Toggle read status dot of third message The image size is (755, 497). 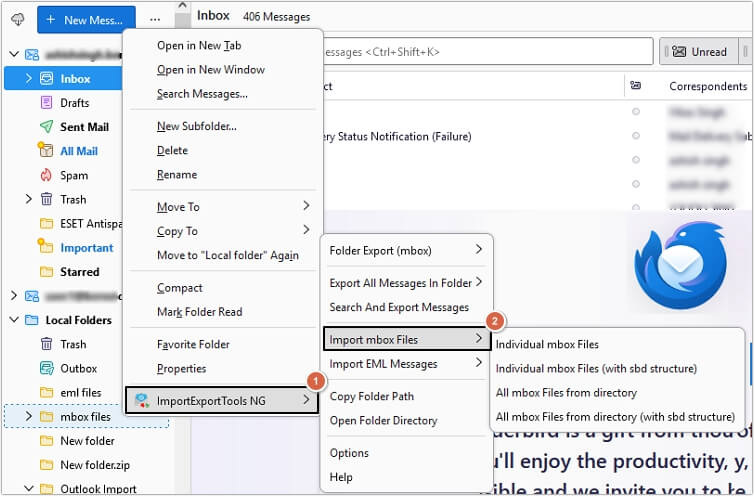coord(636,160)
